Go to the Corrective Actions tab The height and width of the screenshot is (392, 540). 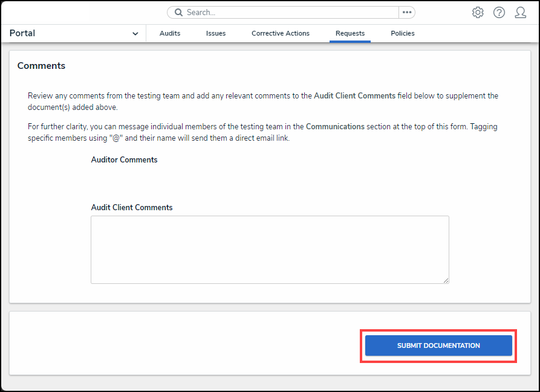[281, 34]
